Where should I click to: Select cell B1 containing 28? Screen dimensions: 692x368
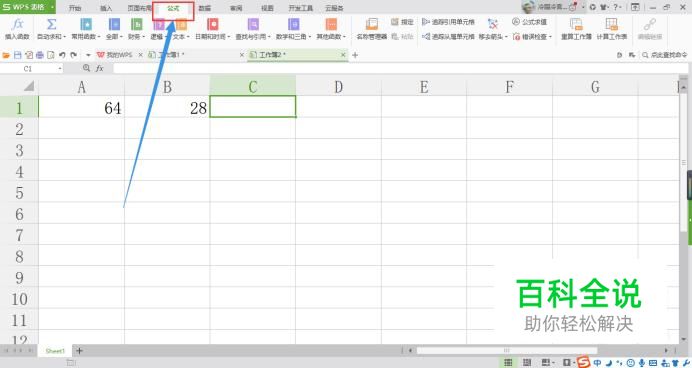[x=167, y=107]
